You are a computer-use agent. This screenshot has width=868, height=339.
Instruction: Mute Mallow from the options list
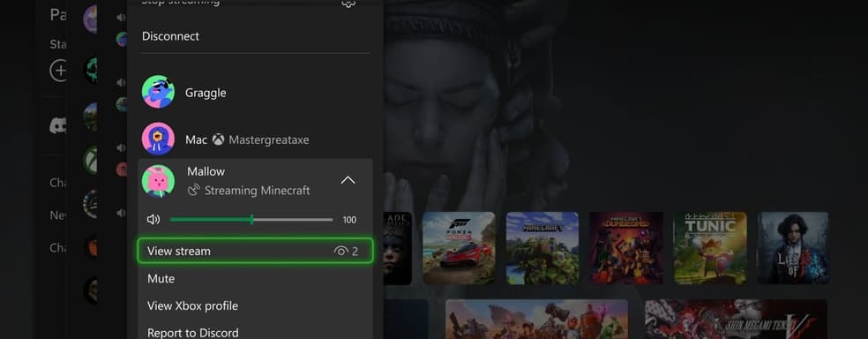click(161, 279)
